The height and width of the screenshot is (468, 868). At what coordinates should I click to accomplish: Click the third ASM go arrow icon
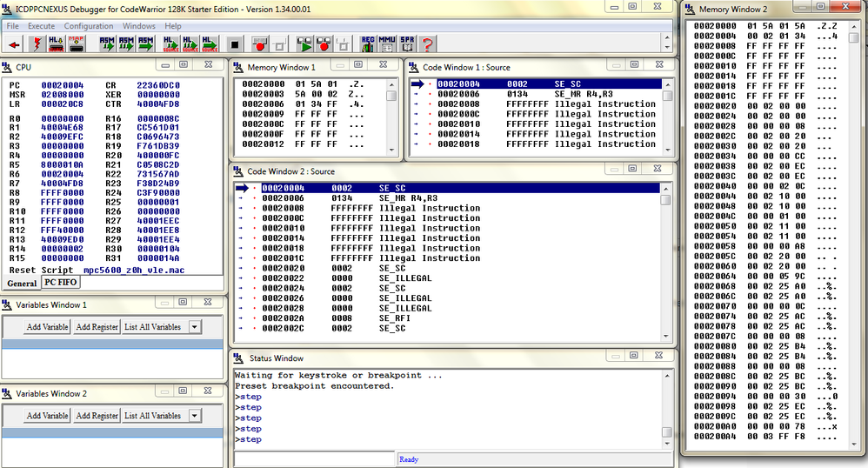pyautogui.click(x=145, y=44)
